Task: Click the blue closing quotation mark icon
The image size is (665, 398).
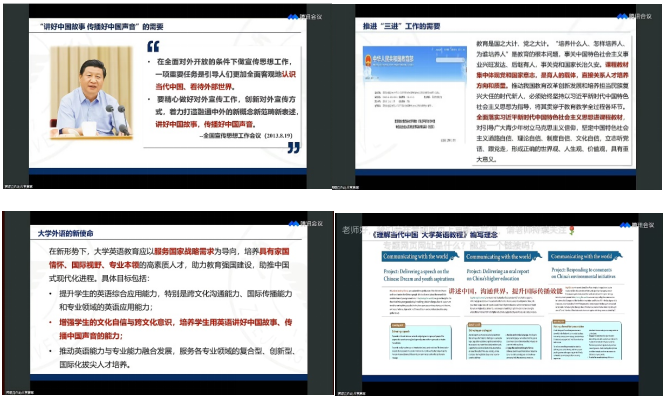Action: [293, 147]
